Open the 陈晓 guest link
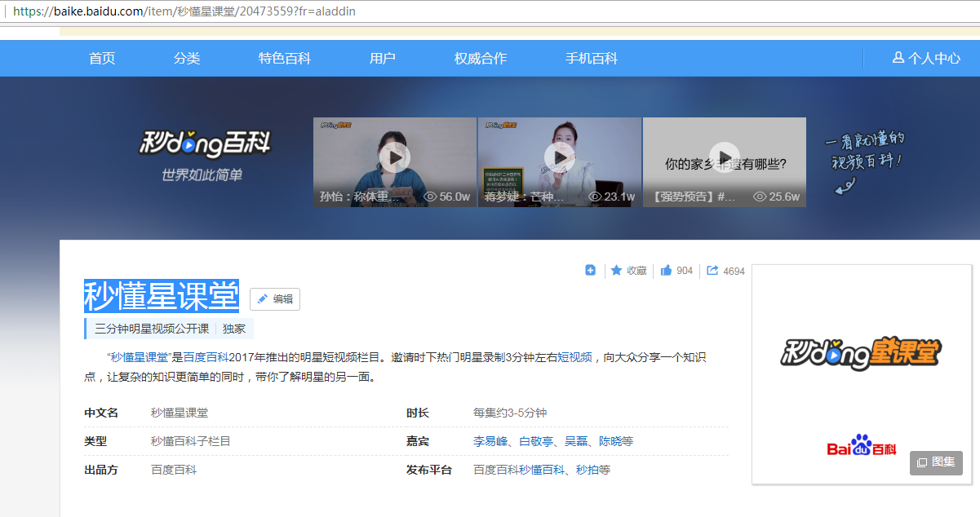This screenshot has height=517, width=980. click(x=610, y=441)
